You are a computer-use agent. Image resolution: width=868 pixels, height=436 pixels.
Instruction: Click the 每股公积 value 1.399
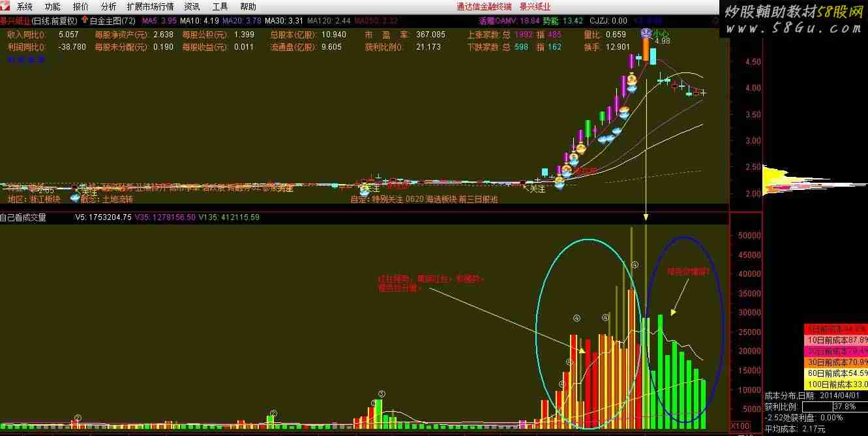click(x=243, y=35)
